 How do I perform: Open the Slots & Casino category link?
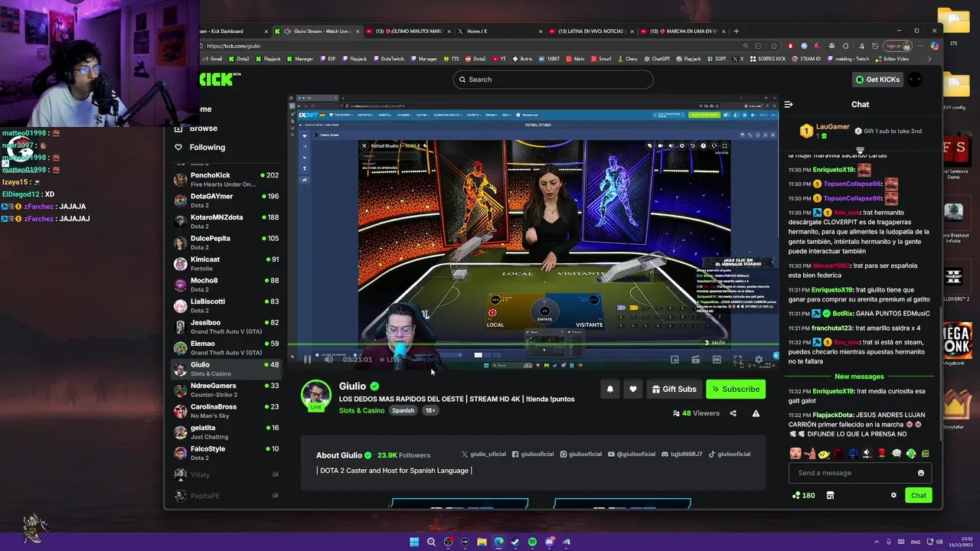click(x=361, y=410)
